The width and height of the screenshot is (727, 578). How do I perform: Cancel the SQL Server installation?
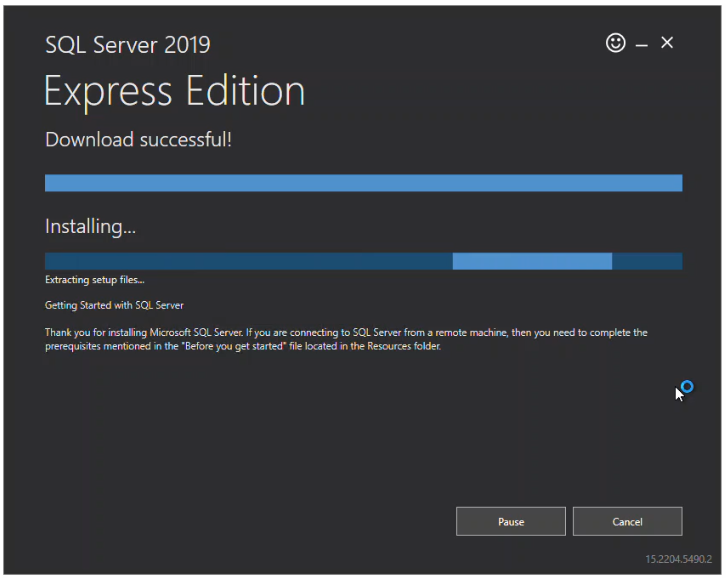627,521
